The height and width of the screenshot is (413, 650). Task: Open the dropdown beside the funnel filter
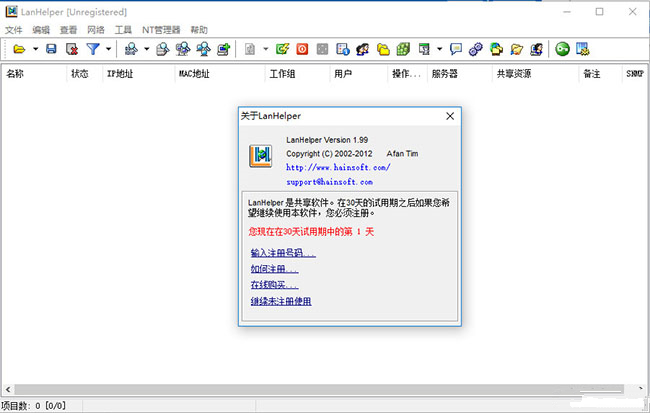coord(109,49)
